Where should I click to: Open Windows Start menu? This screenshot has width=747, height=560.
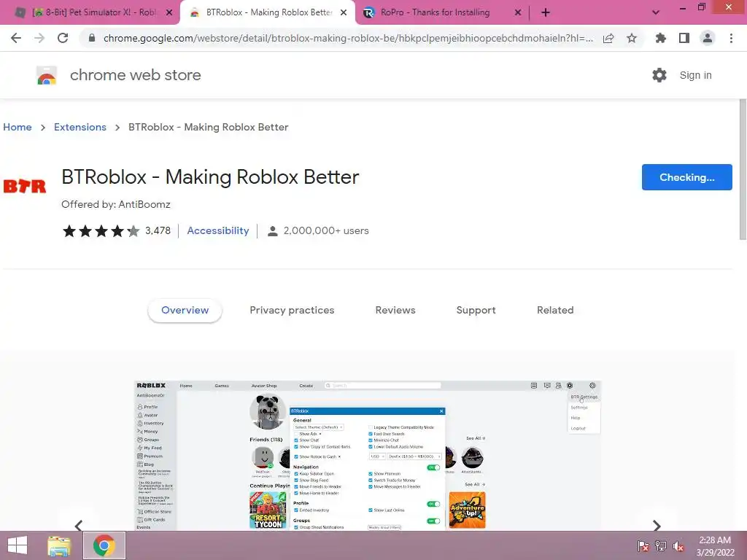(18, 545)
